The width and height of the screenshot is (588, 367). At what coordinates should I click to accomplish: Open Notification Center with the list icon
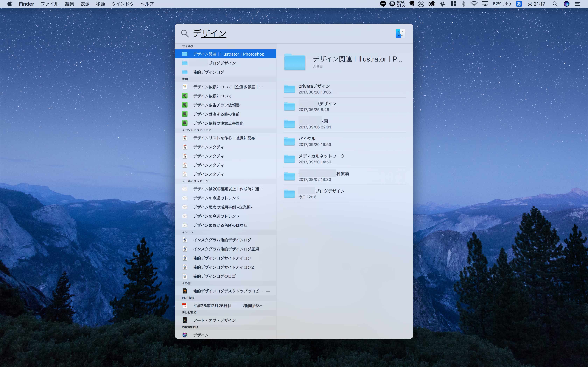pyautogui.click(x=577, y=4)
